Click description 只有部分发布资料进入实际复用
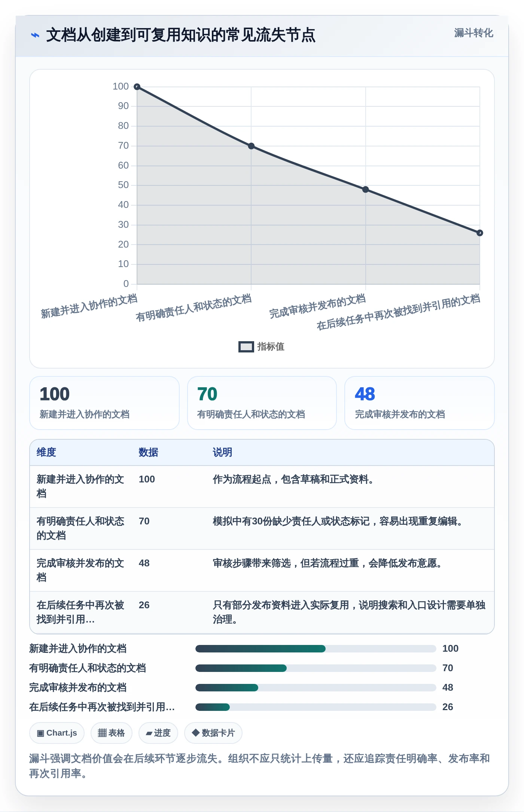This screenshot has width=524, height=812. click(349, 612)
